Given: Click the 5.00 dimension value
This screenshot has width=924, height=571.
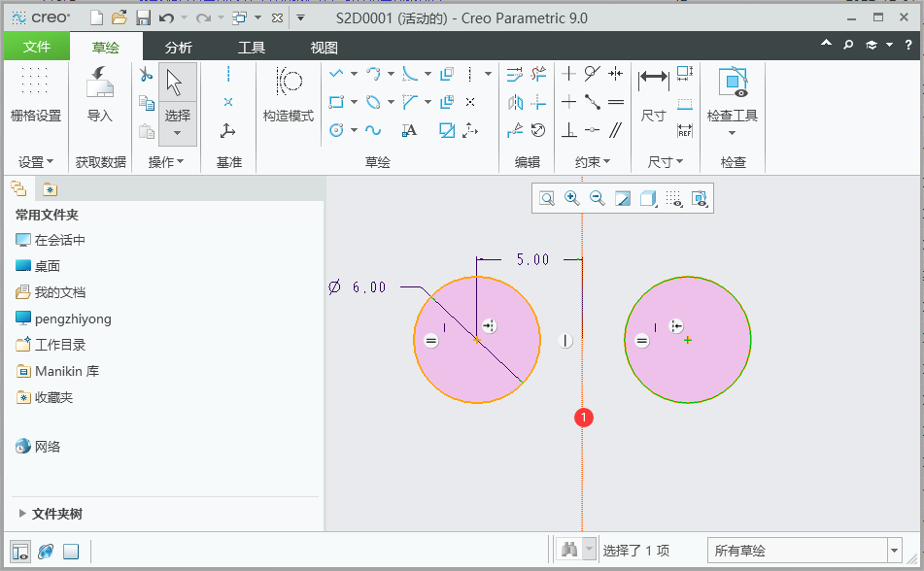Looking at the screenshot, I should pos(532,259).
